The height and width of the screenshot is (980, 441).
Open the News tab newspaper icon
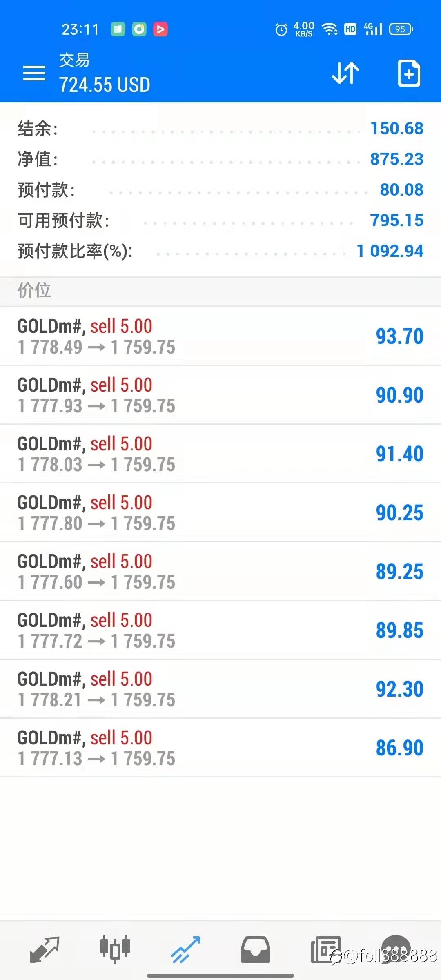point(326,949)
